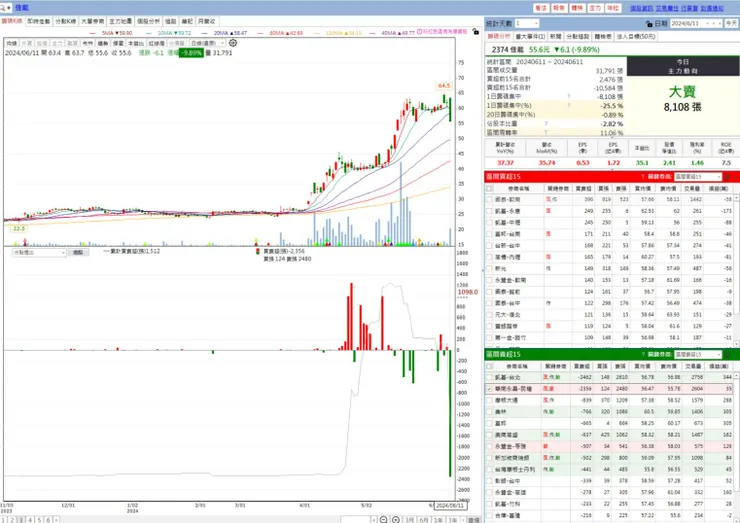Go to page 4 in bottom pager
740x523 pixels.
pos(30,520)
